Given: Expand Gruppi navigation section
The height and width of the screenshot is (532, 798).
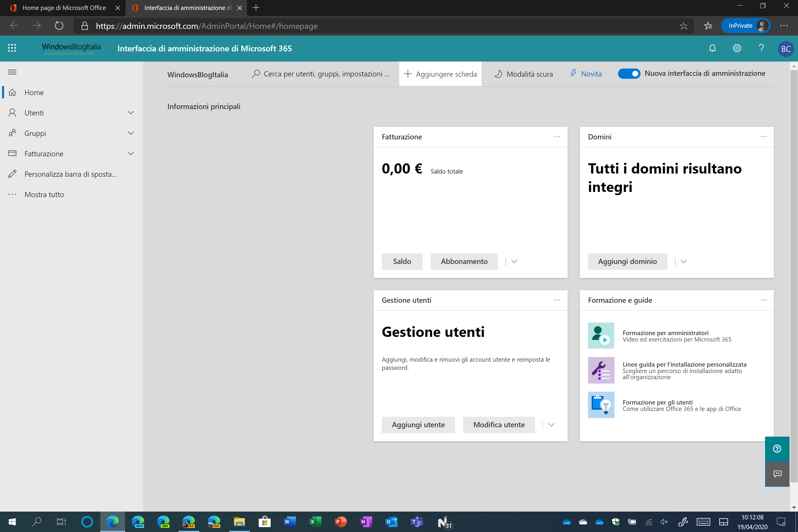Looking at the screenshot, I should point(131,133).
